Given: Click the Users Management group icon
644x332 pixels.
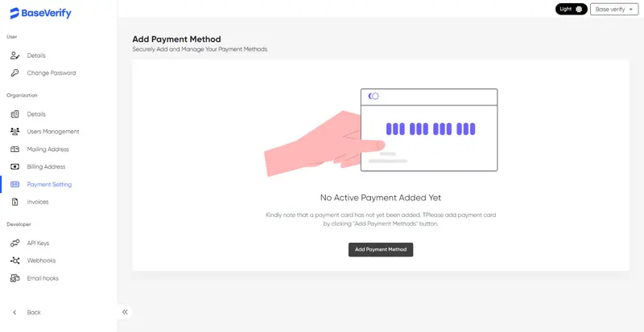Looking at the screenshot, I should pyautogui.click(x=14, y=132).
